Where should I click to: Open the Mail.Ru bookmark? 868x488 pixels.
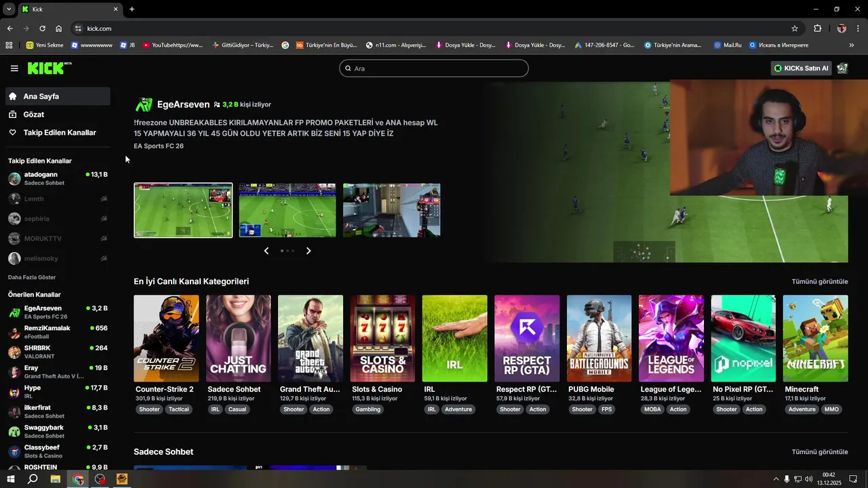pyautogui.click(x=727, y=45)
